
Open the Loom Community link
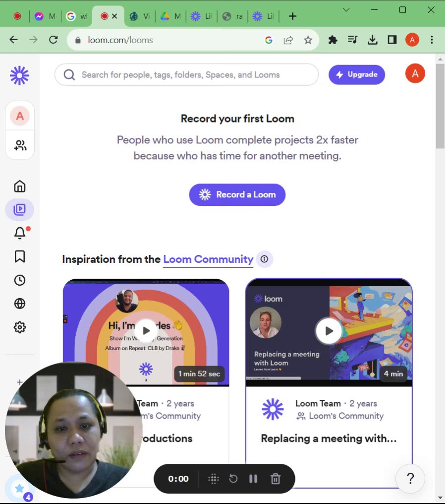pos(208,259)
